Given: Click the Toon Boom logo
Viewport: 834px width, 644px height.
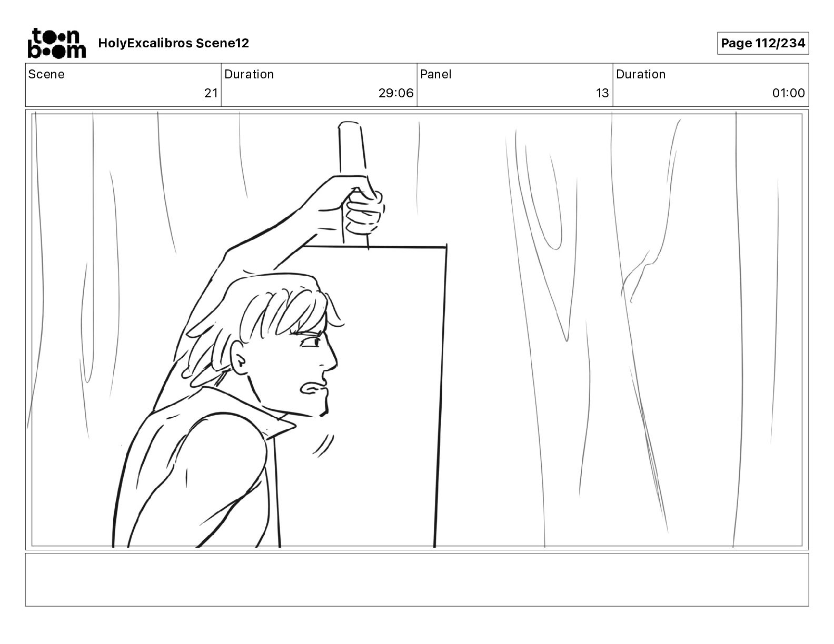Looking at the screenshot, I should click(56, 43).
